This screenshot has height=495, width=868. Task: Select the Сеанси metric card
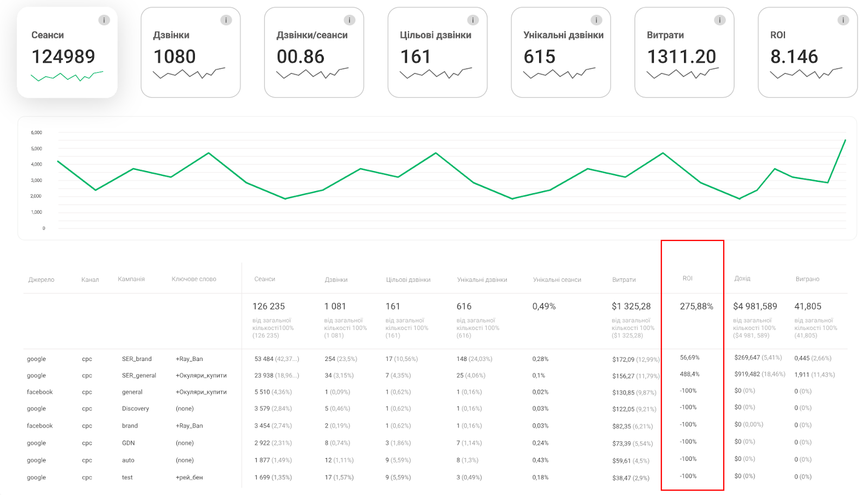click(x=67, y=53)
